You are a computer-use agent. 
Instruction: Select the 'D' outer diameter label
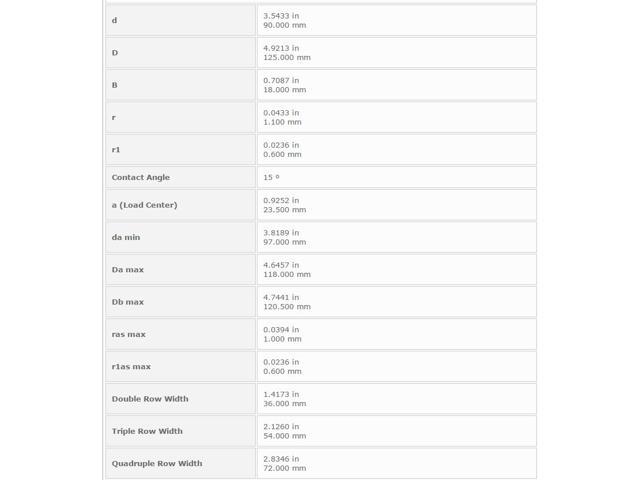point(115,53)
